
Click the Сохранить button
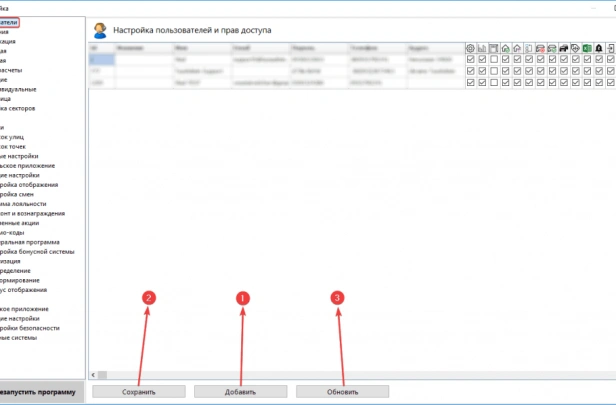pyautogui.click(x=139, y=391)
